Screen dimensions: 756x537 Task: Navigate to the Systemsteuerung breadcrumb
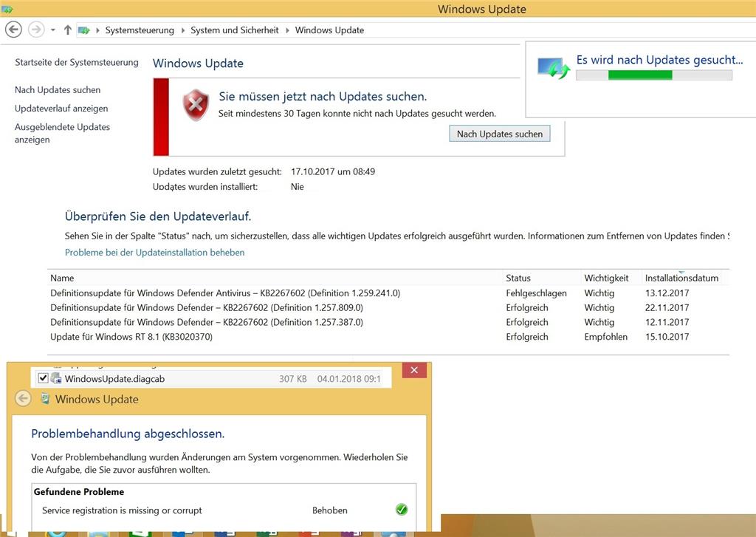tap(140, 30)
